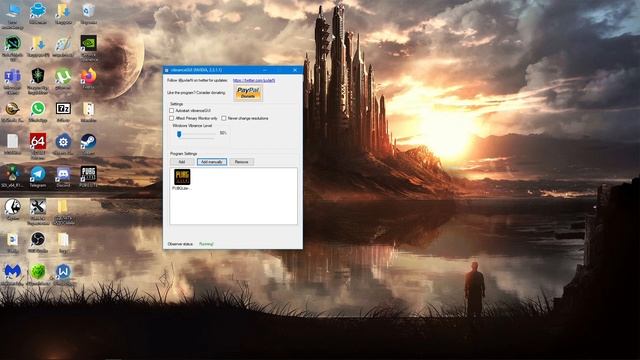Click the Add button in Program Settings

point(182,162)
